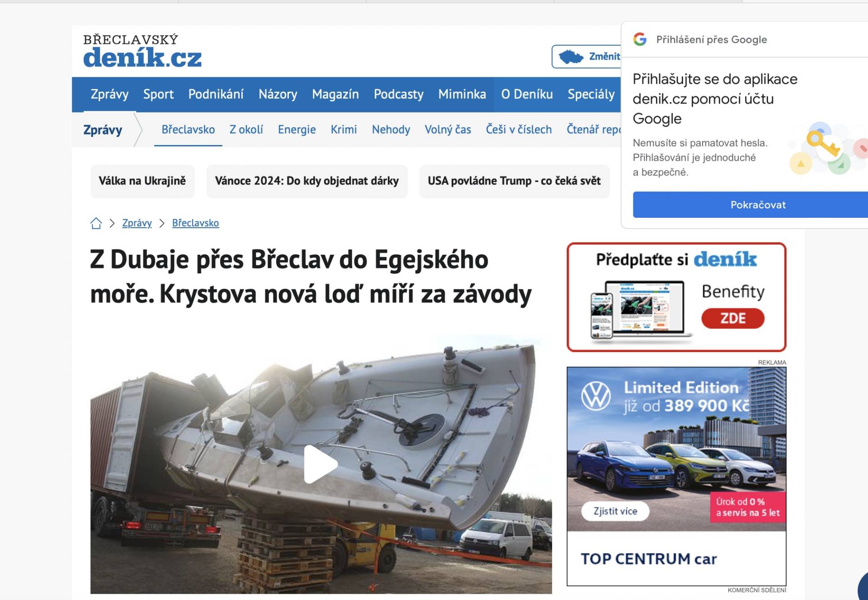Click the Volkswagen logo in the ad
The image size is (868, 600).
(596, 396)
